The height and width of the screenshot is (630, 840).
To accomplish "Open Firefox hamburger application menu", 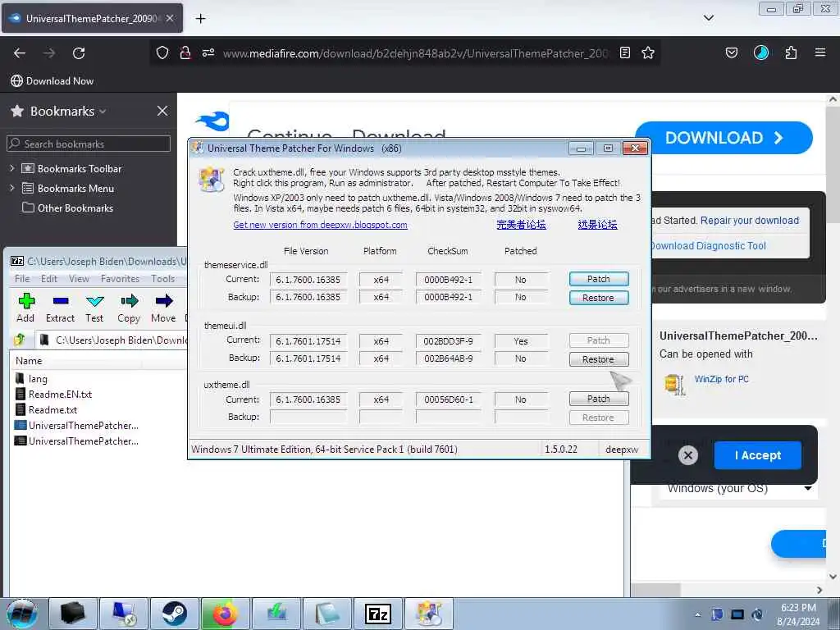I will pyautogui.click(x=820, y=52).
